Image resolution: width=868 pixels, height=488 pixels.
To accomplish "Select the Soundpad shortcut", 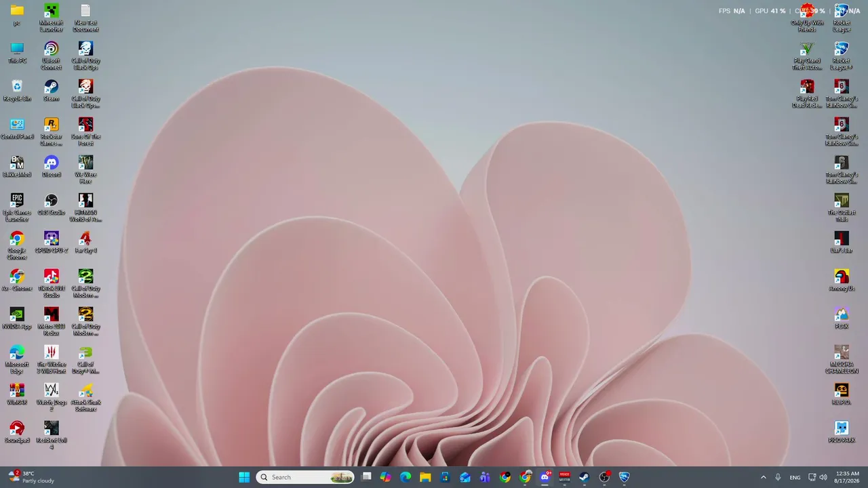I will 17,432.
